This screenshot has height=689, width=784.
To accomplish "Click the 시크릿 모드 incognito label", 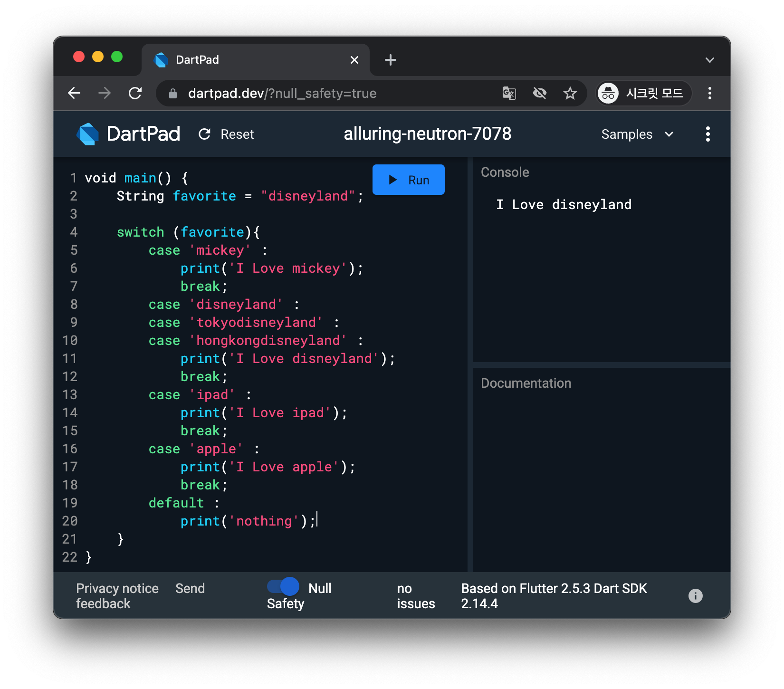I will (654, 93).
